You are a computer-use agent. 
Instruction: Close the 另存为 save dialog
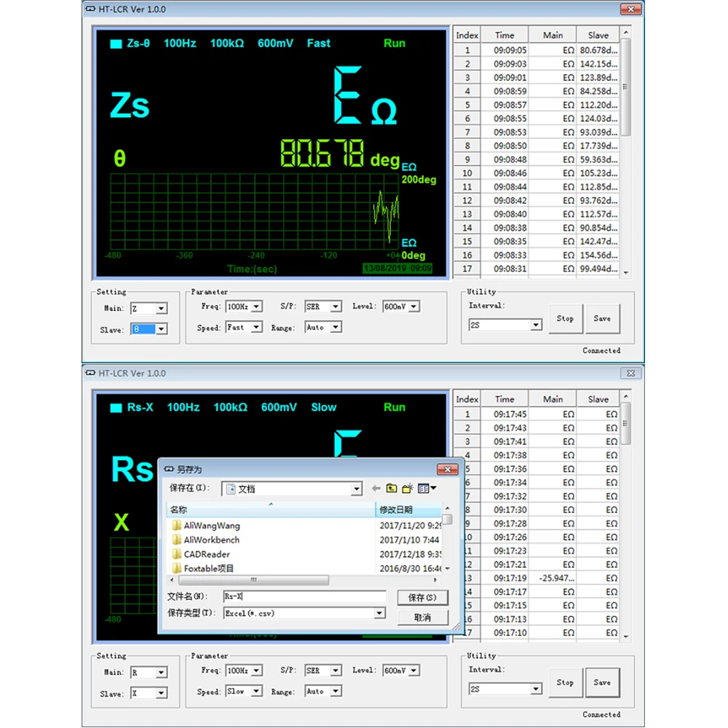pyautogui.click(x=447, y=470)
